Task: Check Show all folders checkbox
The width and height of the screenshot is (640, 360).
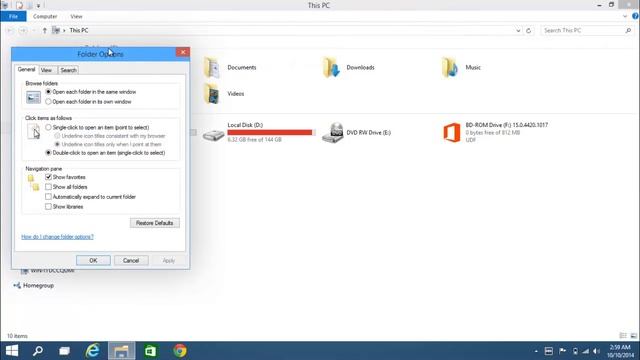Action: [48, 187]
